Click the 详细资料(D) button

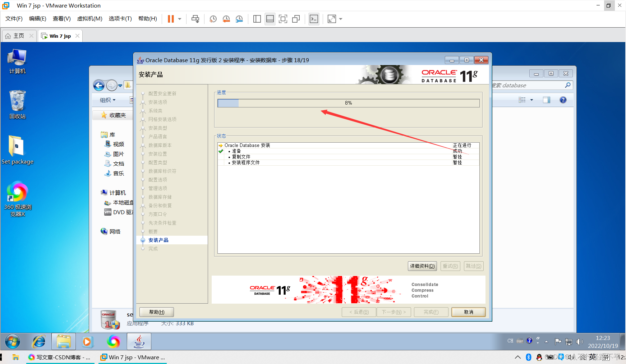[422, 266]
